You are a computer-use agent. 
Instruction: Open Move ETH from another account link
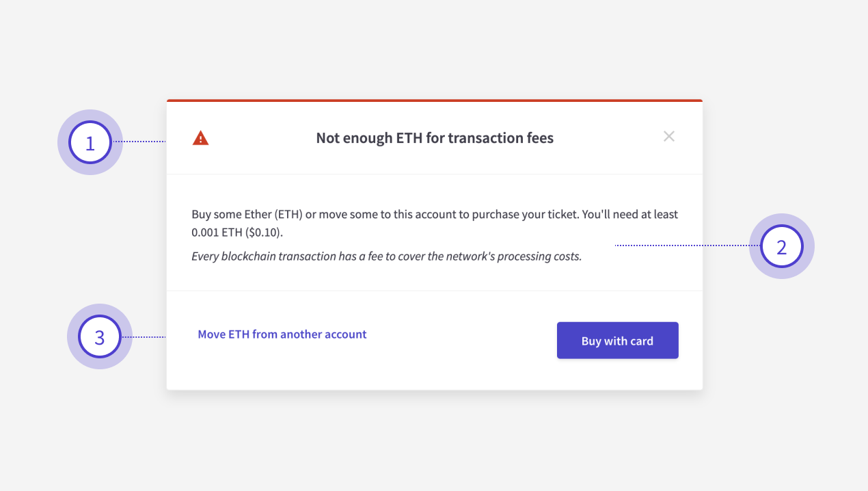coord(282,334)
